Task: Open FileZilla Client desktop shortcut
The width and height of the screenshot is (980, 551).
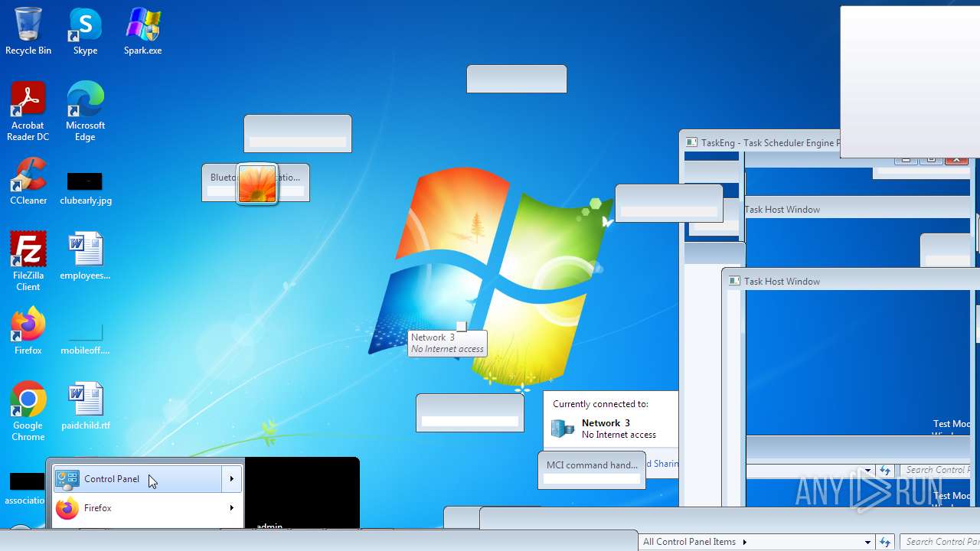Action: (28, 262)
